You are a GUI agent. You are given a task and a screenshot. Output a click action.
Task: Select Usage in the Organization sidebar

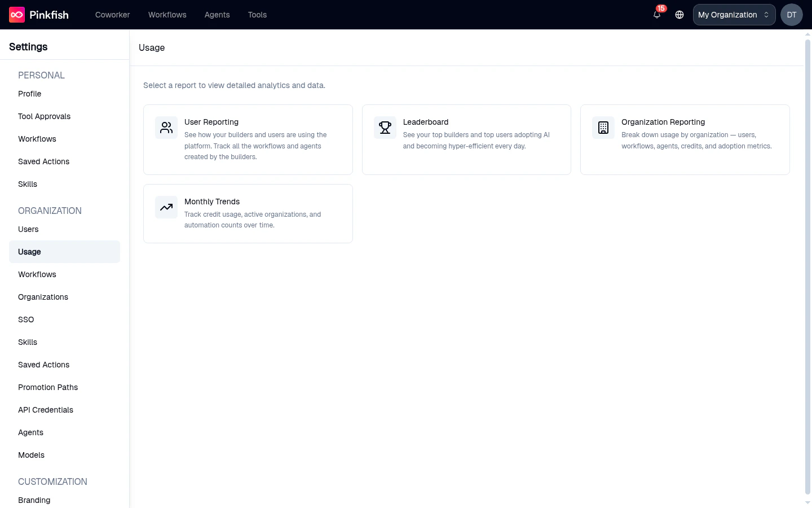(29, 252)
